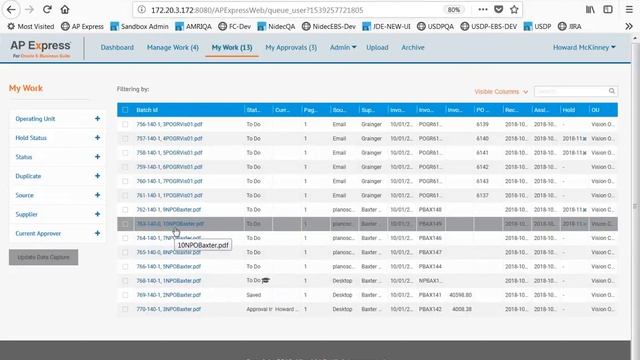Click the Update Data Capture button
The width and height of the screenshot is (640, 360).
tap(44, 257)
